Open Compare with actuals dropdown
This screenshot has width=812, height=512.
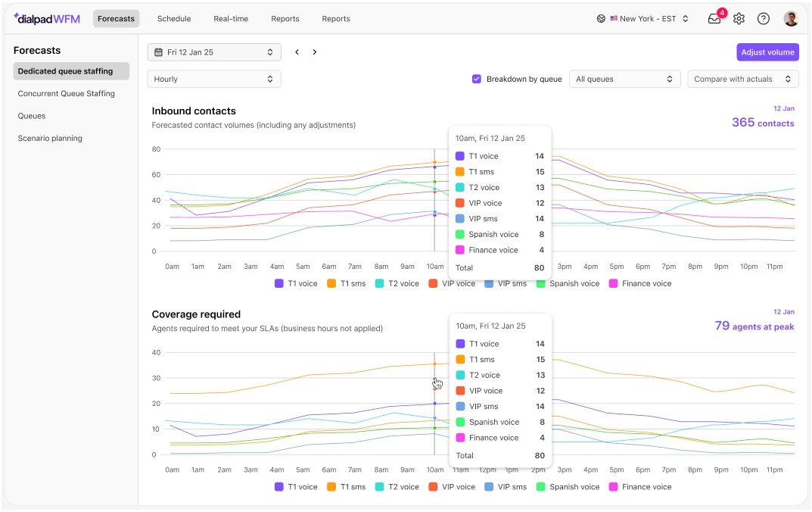743,79
